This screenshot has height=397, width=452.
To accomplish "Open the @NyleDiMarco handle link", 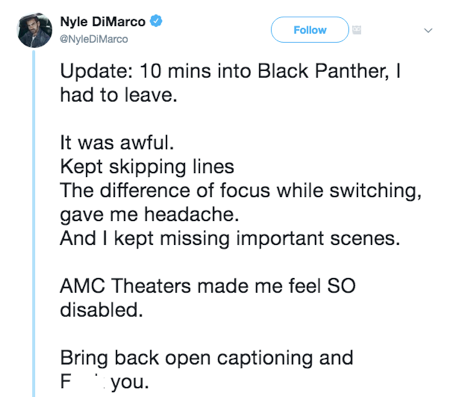I will [94, 39].
